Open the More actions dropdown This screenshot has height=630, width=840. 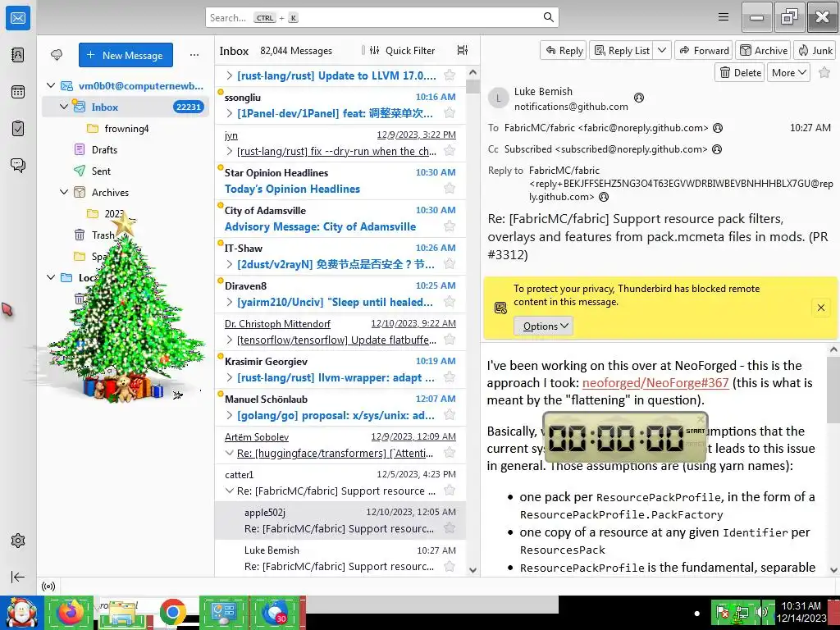(x=788, y=72)
